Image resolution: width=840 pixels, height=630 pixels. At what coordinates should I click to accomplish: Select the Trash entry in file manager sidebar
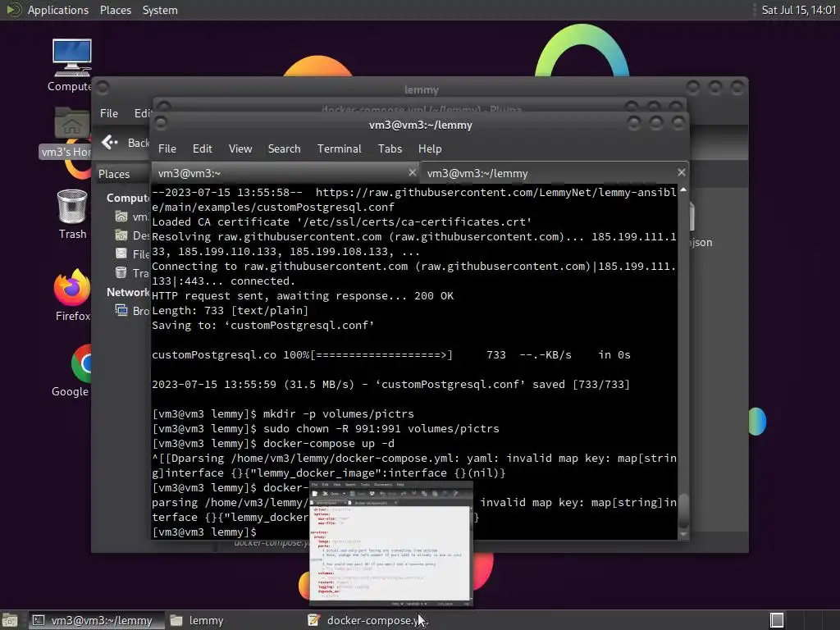tap(132, 272)
